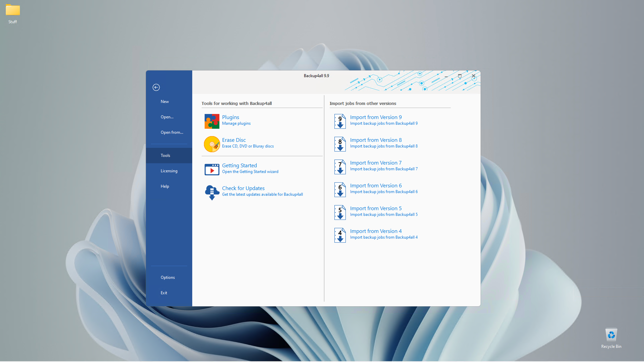
Task: Open the Plugins puzzle icon
Action: pyautogui.click(x=212, y=121)
